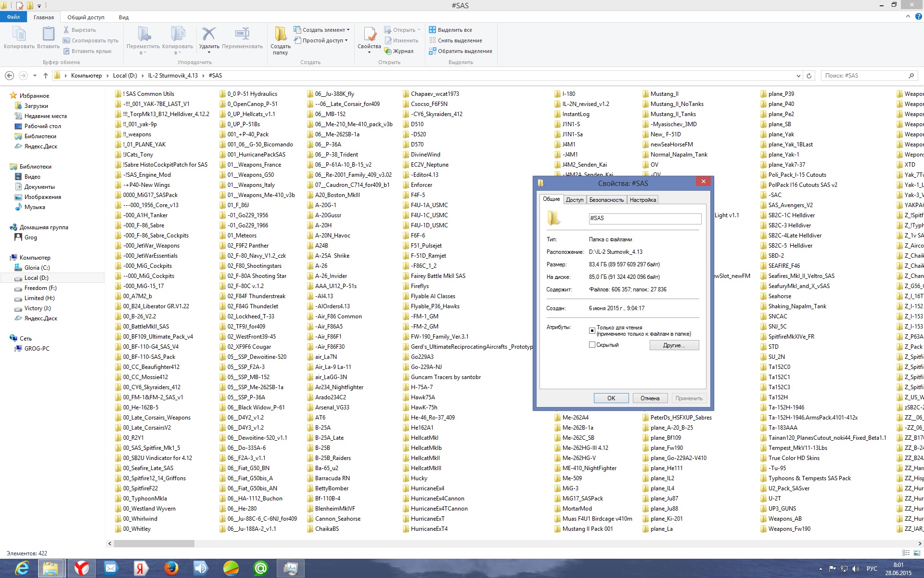Switch to the Безопасность (Security) tab

pyautogui.click(x=606, y=200)
